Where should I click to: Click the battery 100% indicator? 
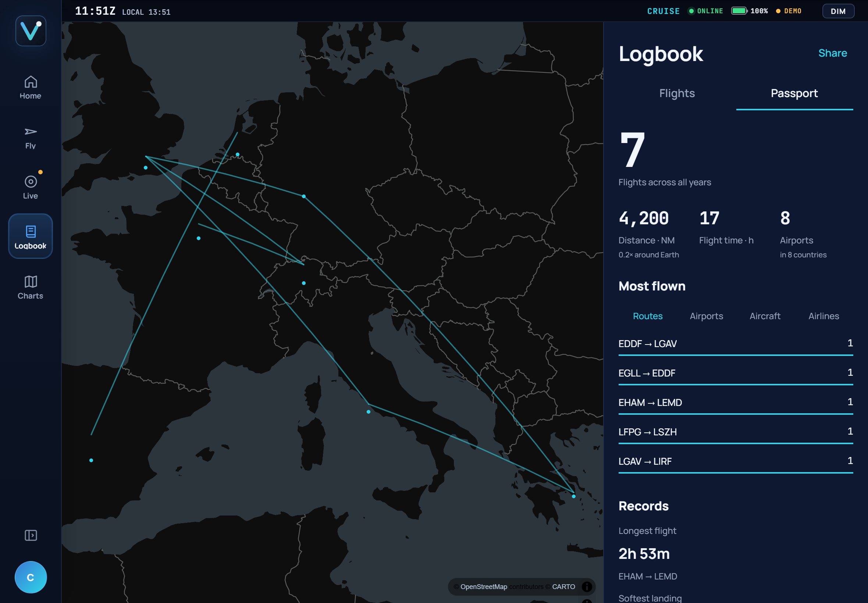click(x=749, y=11)
